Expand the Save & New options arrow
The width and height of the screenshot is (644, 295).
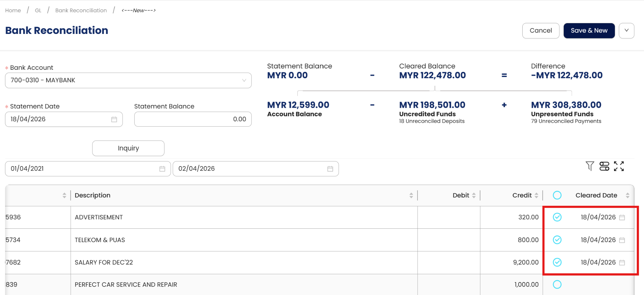click(626, 30)
